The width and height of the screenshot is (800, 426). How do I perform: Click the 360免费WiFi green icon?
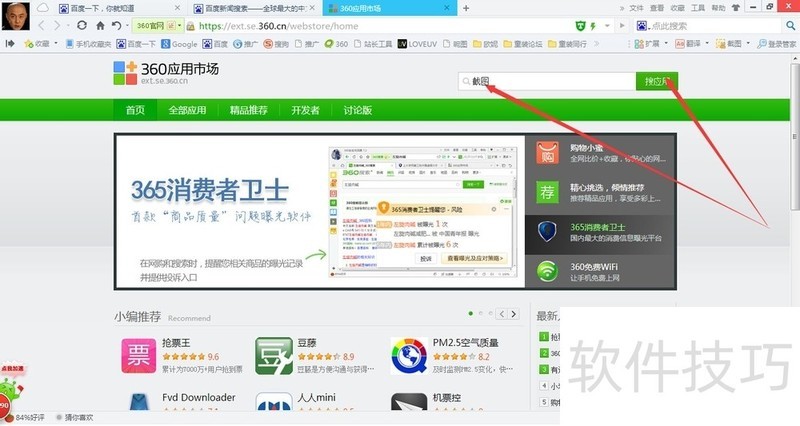pyautogui.click(x=546, y=270)
